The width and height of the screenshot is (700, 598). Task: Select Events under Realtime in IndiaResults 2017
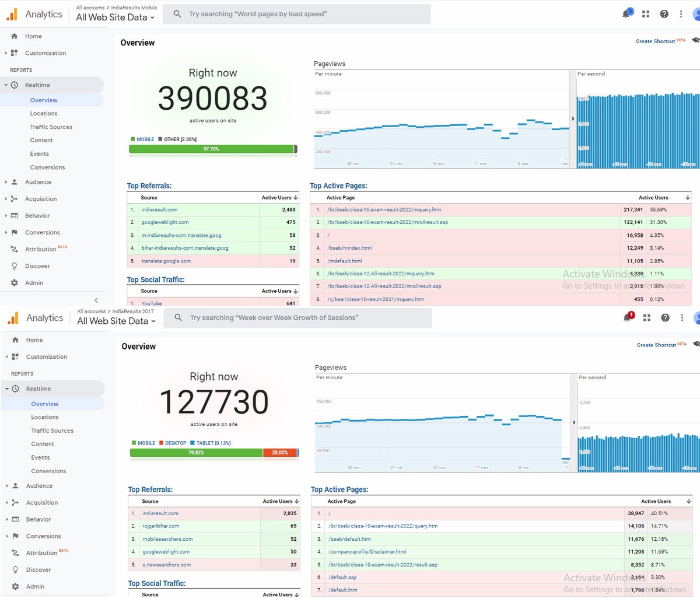(x=41, y=458)
